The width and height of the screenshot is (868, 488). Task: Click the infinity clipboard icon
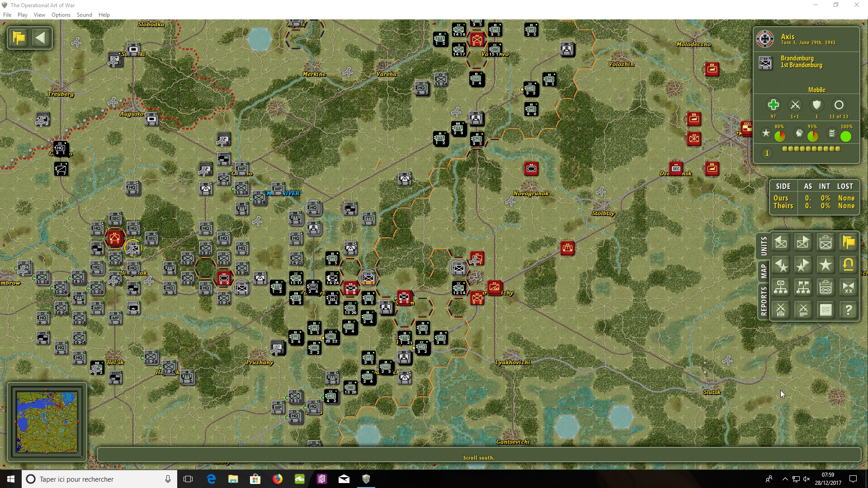(826, 287)
